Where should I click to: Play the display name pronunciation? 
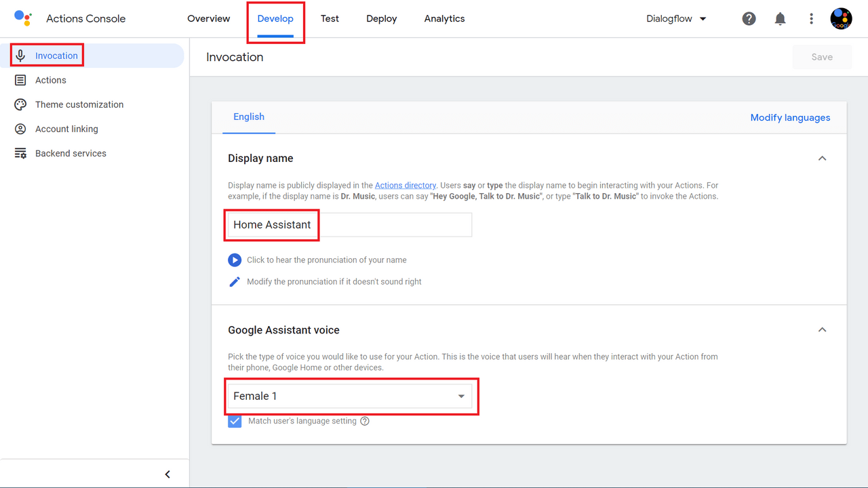[x=235, y=260]
